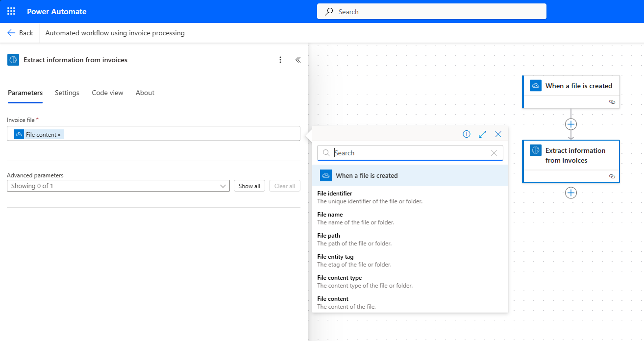Click the Show all button
Screen dimensions: 644x341
[x=249, y=186]
